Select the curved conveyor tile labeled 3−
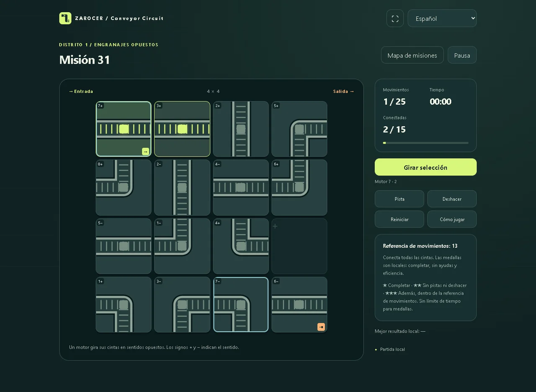 182,305
